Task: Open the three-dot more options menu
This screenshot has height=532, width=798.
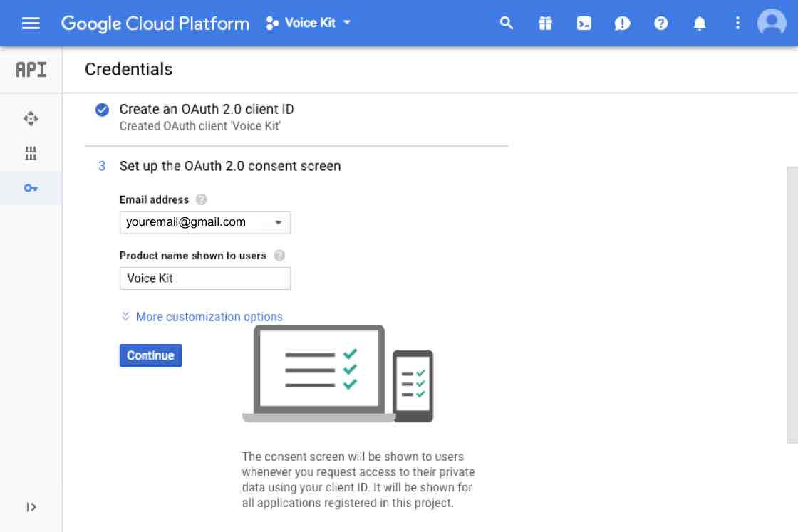Action: pos(737,24)
